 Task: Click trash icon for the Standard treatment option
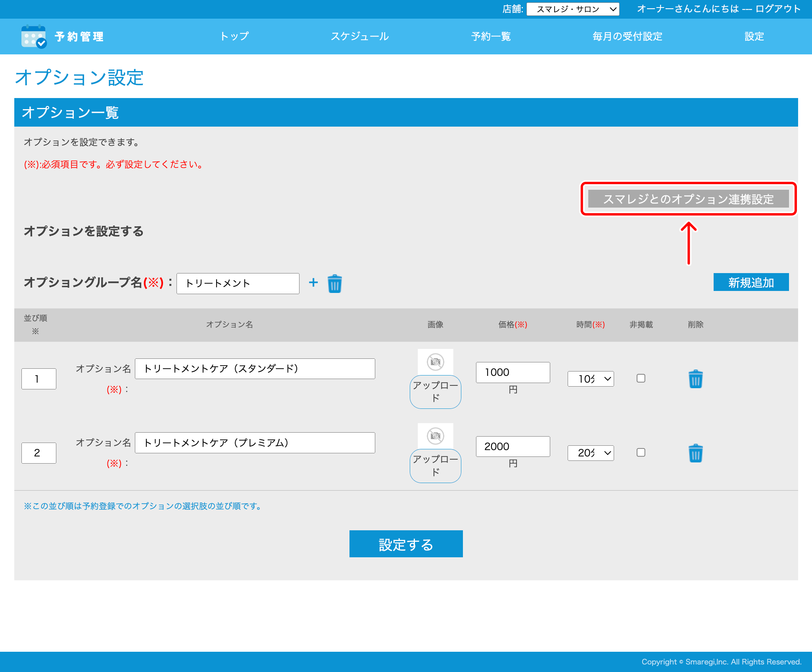695,379
